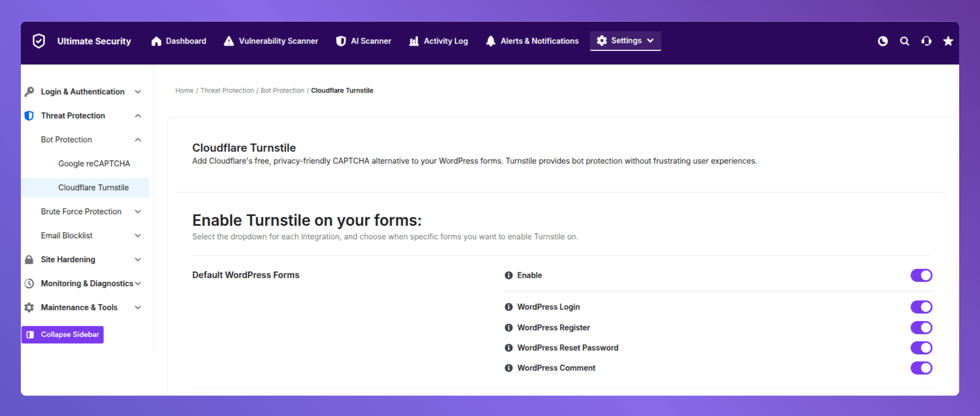Select Google reCAPTCHA in the sidebar
Image resolution: width=980 pixels, height=416 pixels.
pos(94,163)
